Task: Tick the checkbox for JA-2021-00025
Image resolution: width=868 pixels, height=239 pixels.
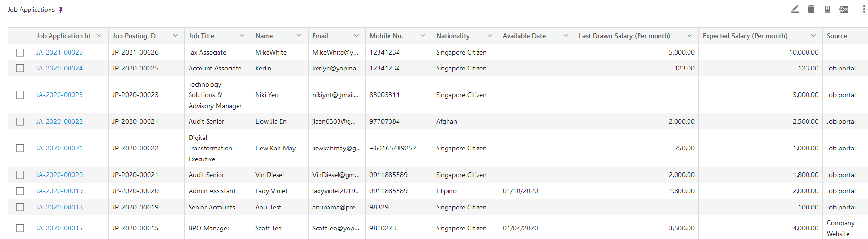Action: click(x=20, y=52)
